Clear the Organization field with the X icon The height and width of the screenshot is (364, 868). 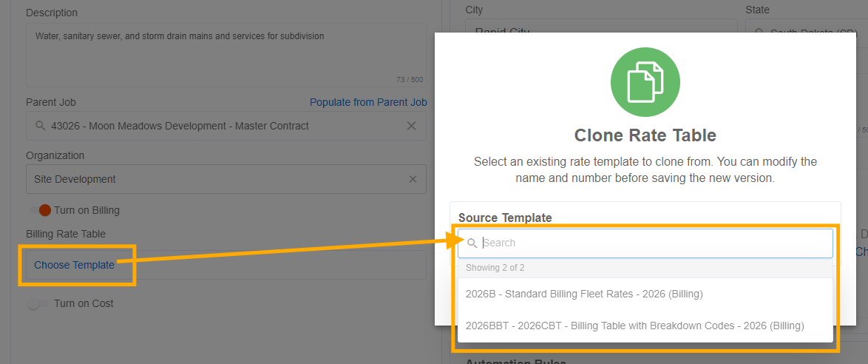click(x=413, y=179)
